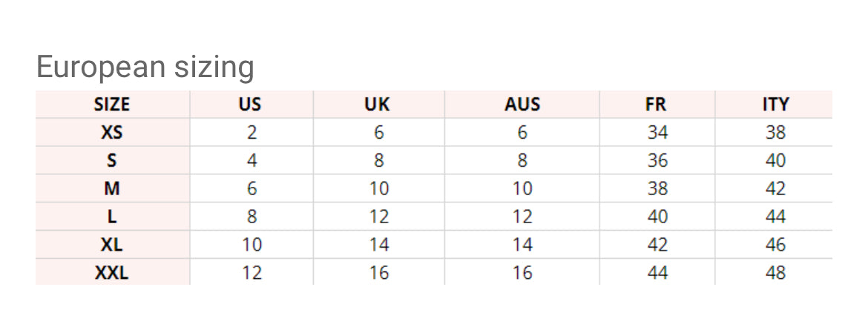Viewport: 868px width, 330px height.
Task: Select the S size row label
Action: (x=112, y=161)
